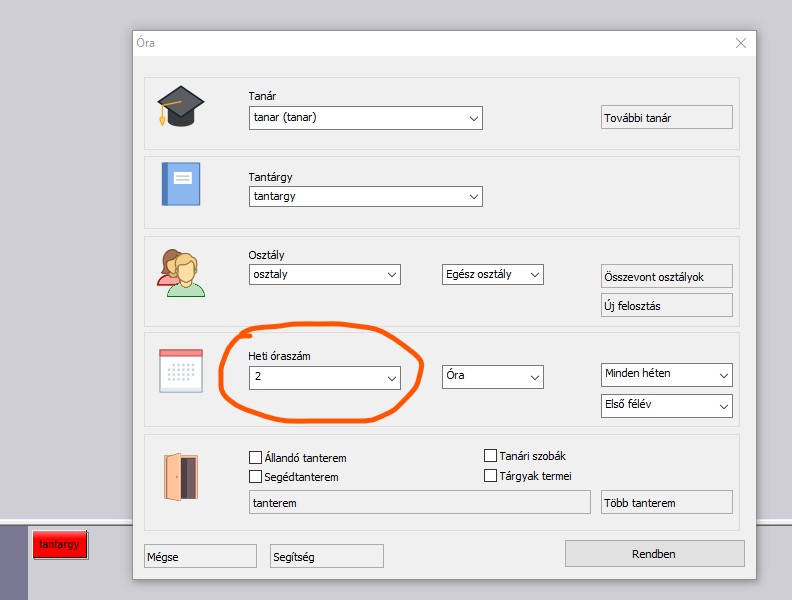Close the Óra dialog window
The height and width of the screenshot is (600, 792).
740,43
